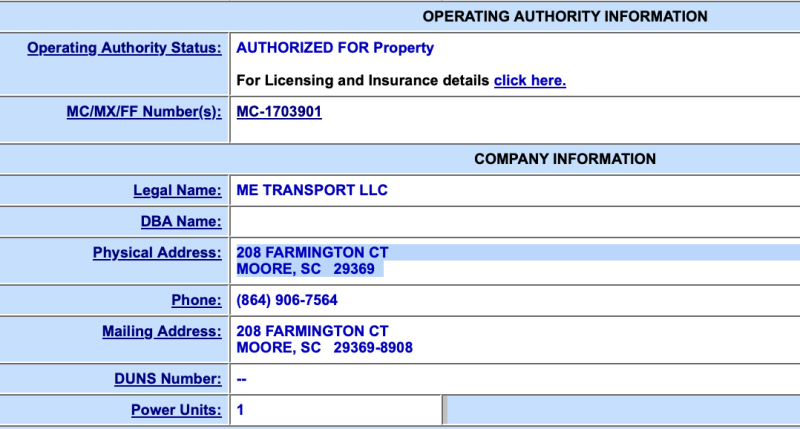Image resolution: width=800 pixels, height=429 pixels.
Task: Click the Legal Name field label
Action: (x=177, y=190)
